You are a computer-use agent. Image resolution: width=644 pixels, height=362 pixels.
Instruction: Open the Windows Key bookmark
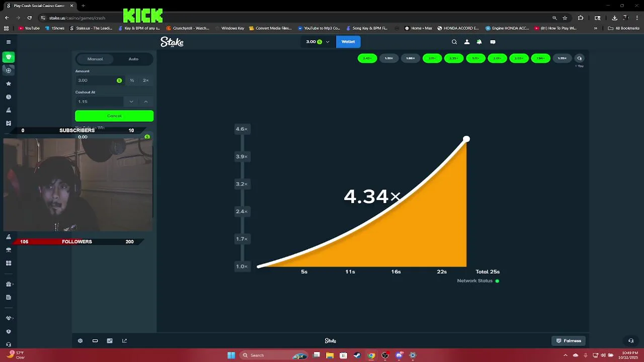click(x=229, y=28)
